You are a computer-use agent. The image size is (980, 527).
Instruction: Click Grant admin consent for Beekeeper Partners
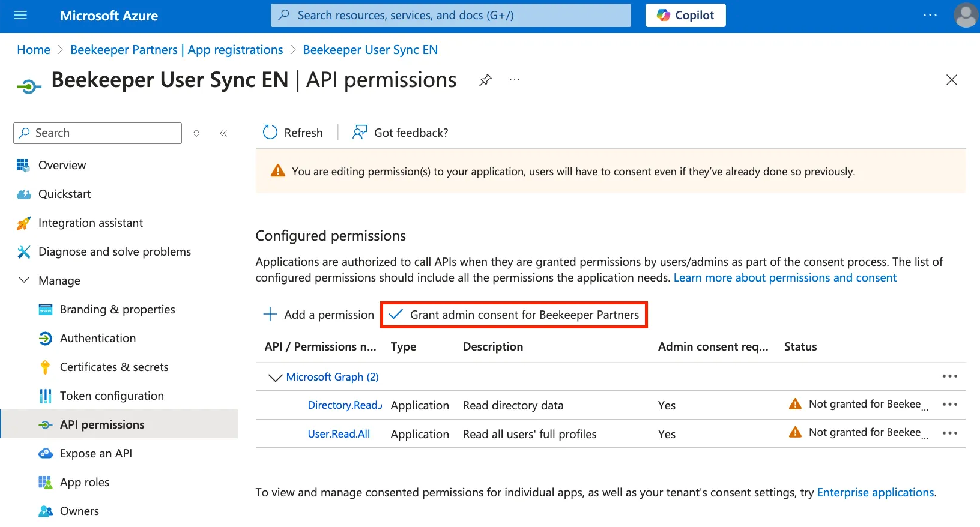514,315
